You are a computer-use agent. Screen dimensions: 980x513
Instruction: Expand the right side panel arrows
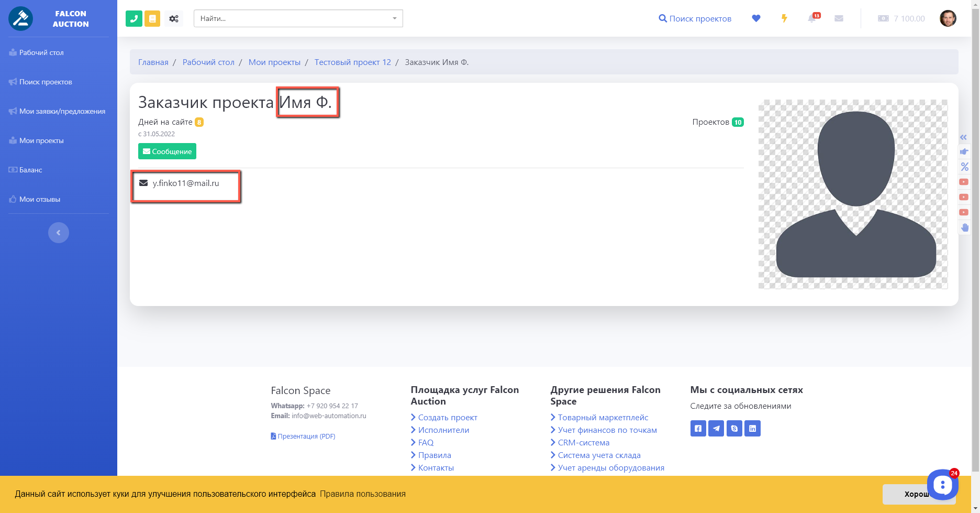(x=964, y=137)
